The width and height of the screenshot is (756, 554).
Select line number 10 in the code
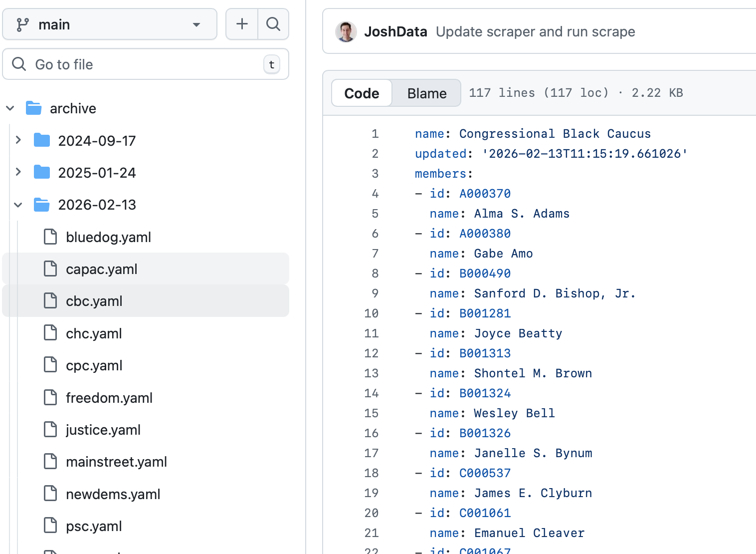pyautogui.click(x=372, y=313)
